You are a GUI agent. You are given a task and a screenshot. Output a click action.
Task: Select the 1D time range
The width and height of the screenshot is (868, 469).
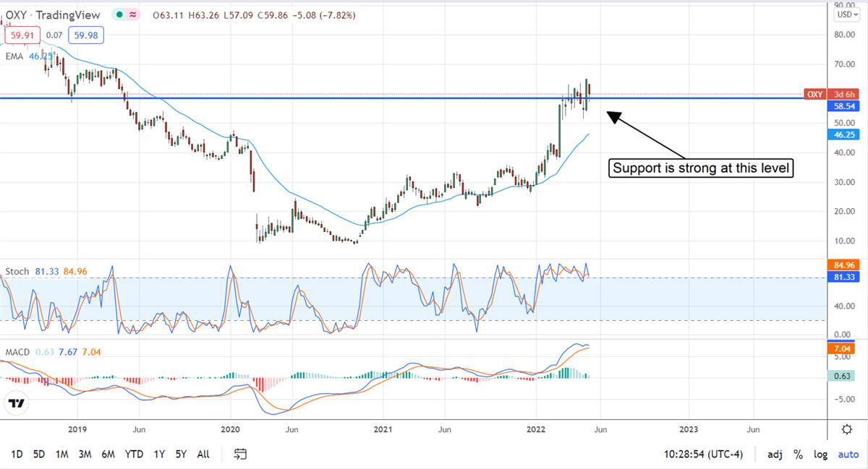(17, 455)
